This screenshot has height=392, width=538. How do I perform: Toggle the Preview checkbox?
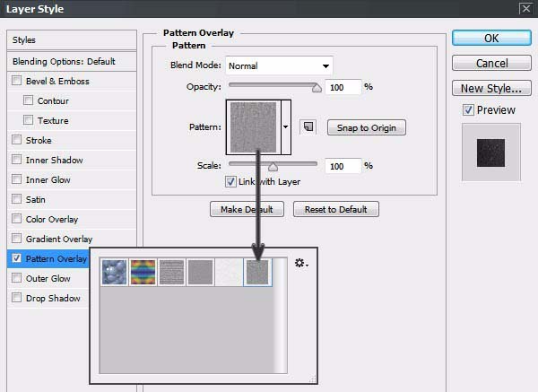coord(468,109)
